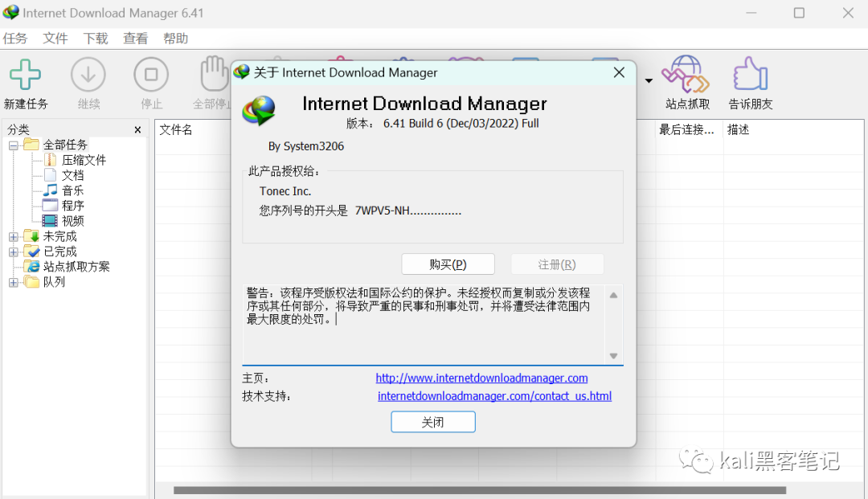Open the 帮助 menu
This screenshot has height=499, width=868.
click(175, 39)
